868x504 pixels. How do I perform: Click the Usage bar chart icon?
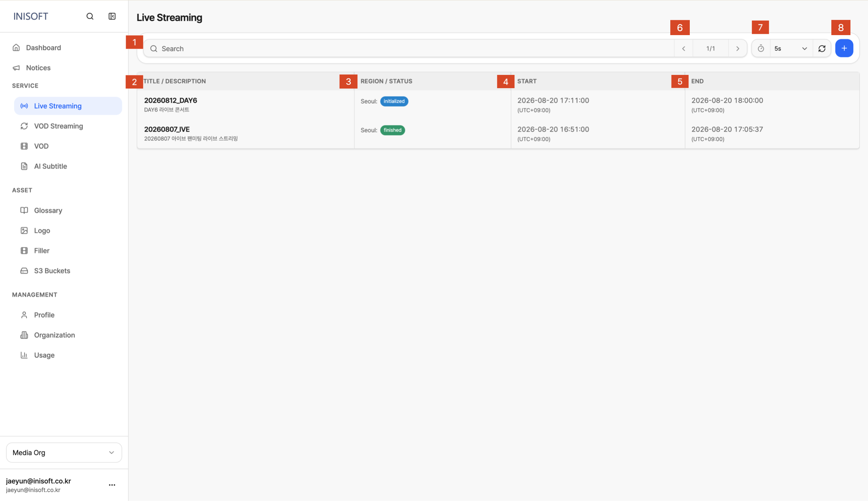[24, 355]
